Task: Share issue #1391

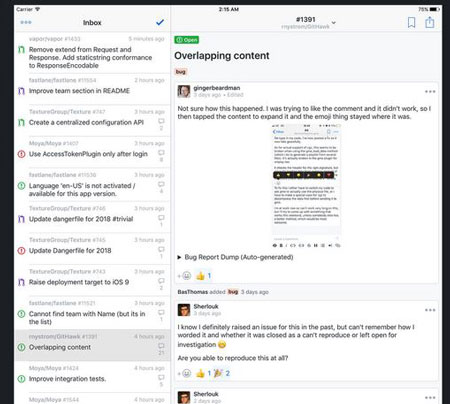Action: click(430, 22)
